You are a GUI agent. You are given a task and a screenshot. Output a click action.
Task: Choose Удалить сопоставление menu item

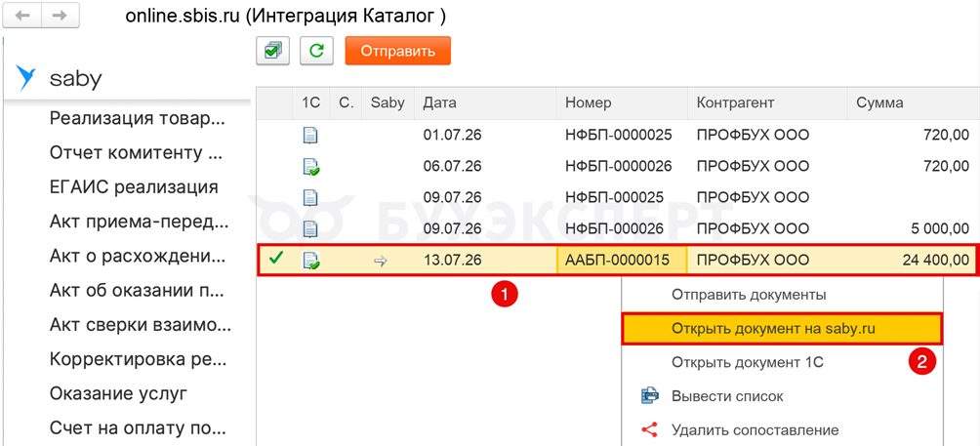click(x=755, y=429)
